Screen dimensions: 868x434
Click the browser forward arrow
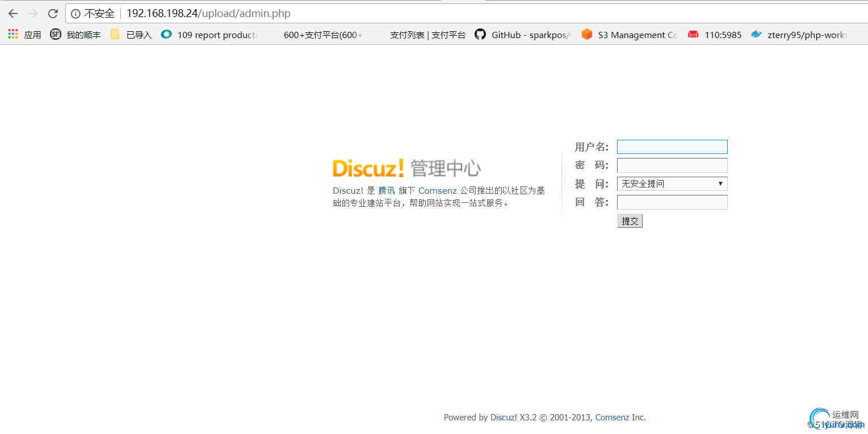(33, 14)
